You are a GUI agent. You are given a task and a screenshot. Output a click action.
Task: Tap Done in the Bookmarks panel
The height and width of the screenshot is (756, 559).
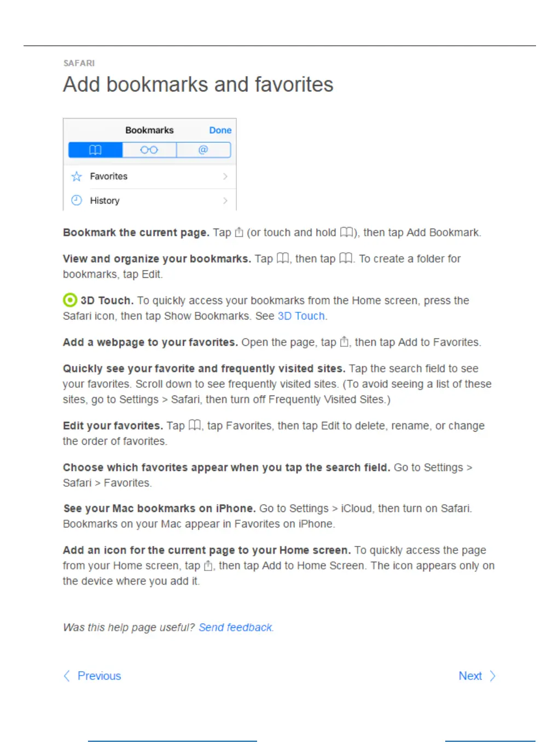220,130
